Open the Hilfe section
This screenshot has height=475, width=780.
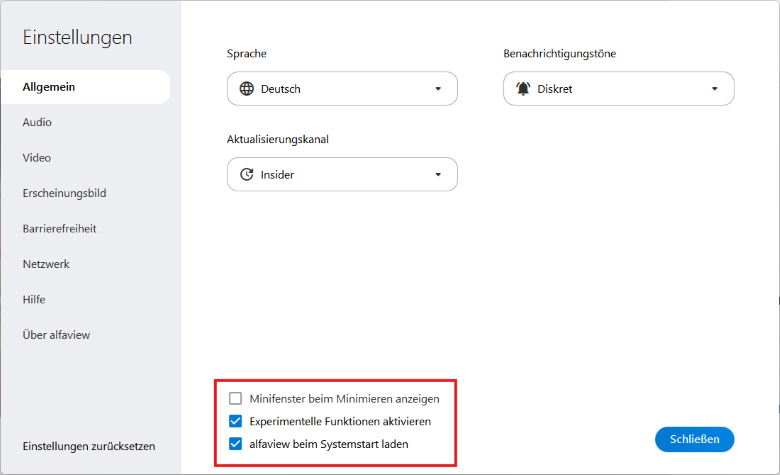coord(34,299)
